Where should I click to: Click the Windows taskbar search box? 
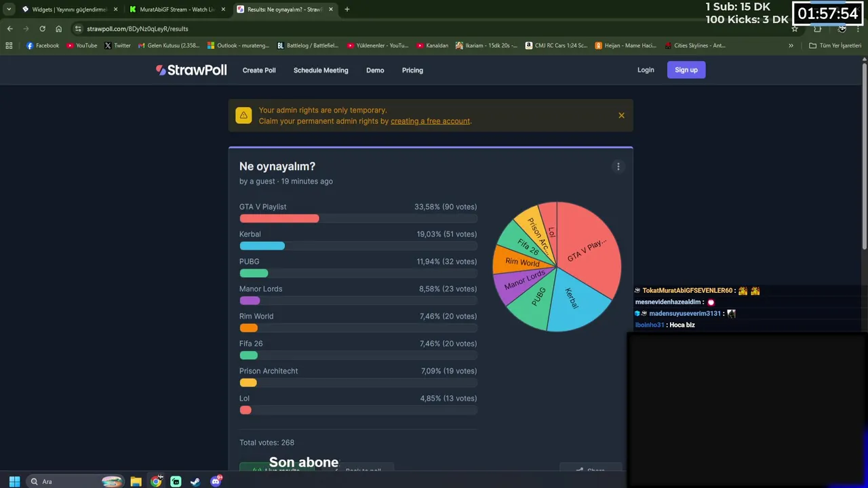76,481
